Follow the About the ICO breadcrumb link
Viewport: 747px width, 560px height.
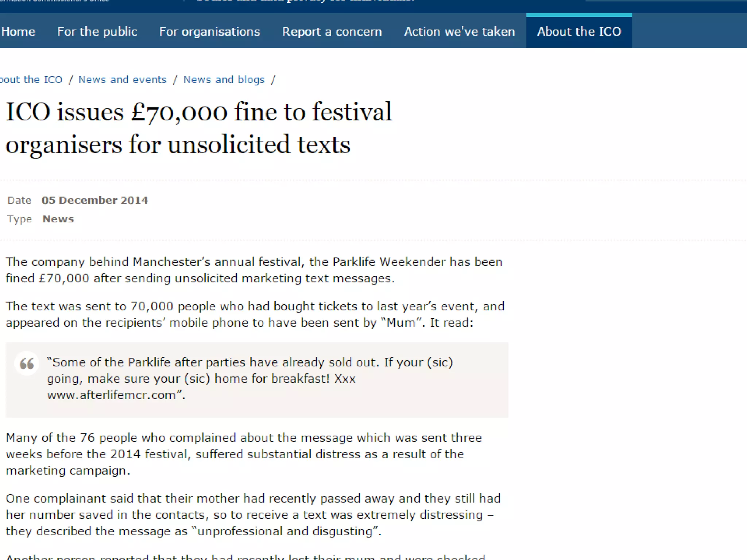coord(31,79)
